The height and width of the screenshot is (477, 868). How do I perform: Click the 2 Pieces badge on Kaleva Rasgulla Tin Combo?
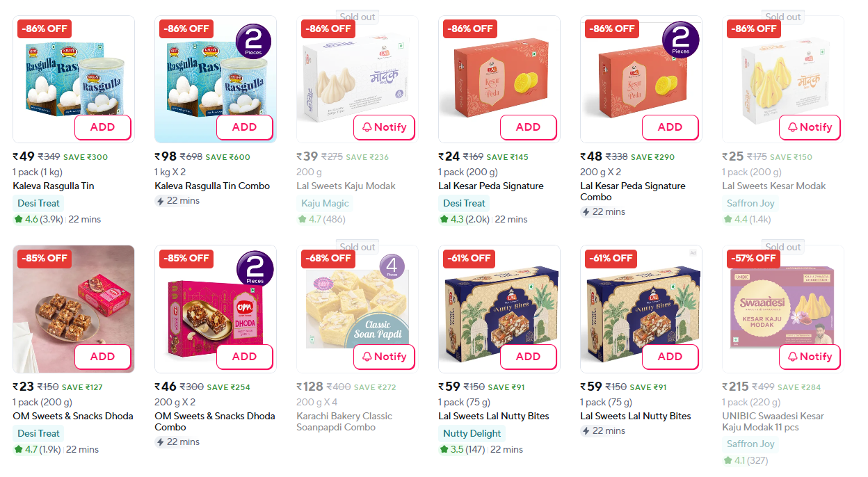click(255, 40)
